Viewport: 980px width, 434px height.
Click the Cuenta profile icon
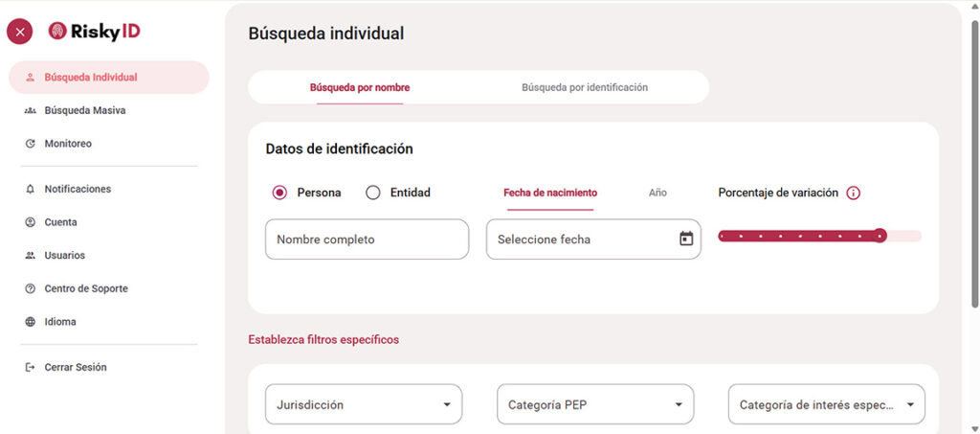30,222
